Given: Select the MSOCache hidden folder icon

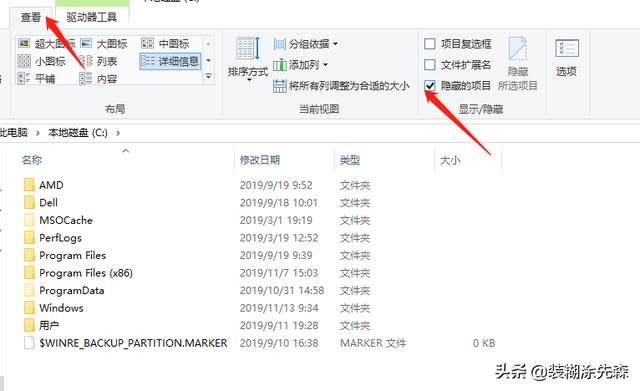Looking at the screenshot, I should (x=29, y=220).
